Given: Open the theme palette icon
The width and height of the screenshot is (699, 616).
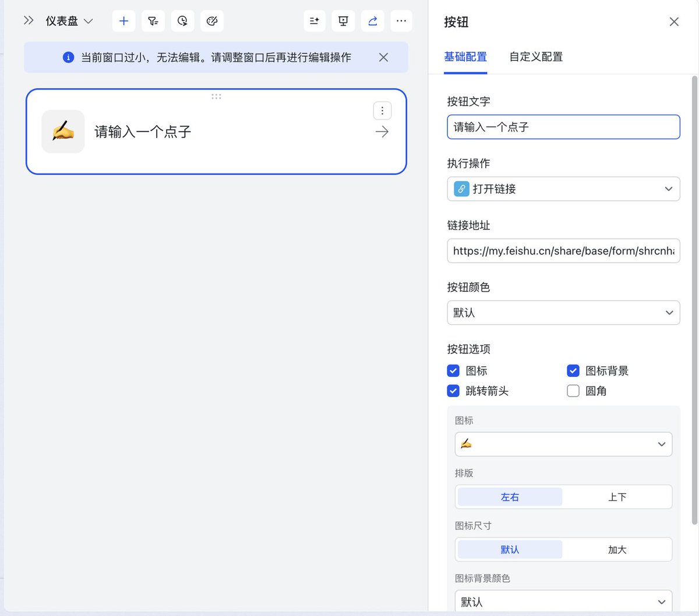Looking at the screenshot, I should [x=212, y=21].
